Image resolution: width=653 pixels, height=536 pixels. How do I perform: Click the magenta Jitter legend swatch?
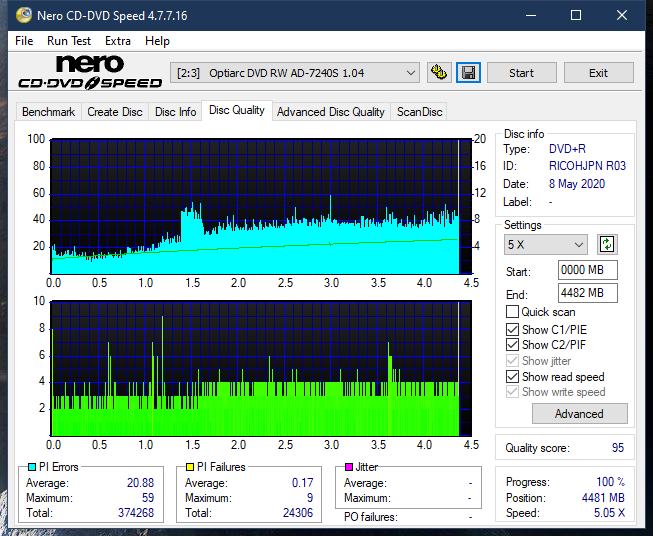pos(349,467)
